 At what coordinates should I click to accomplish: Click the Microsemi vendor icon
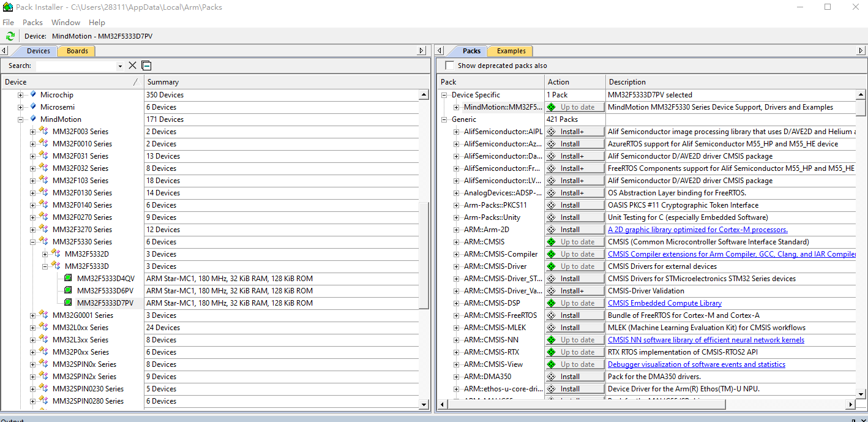pos(32,107)
